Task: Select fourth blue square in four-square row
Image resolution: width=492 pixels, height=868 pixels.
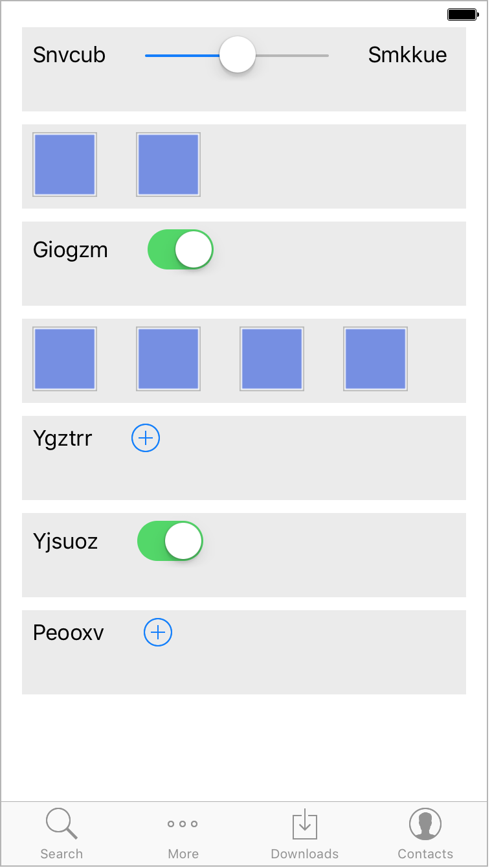Action: coord(375,359)
